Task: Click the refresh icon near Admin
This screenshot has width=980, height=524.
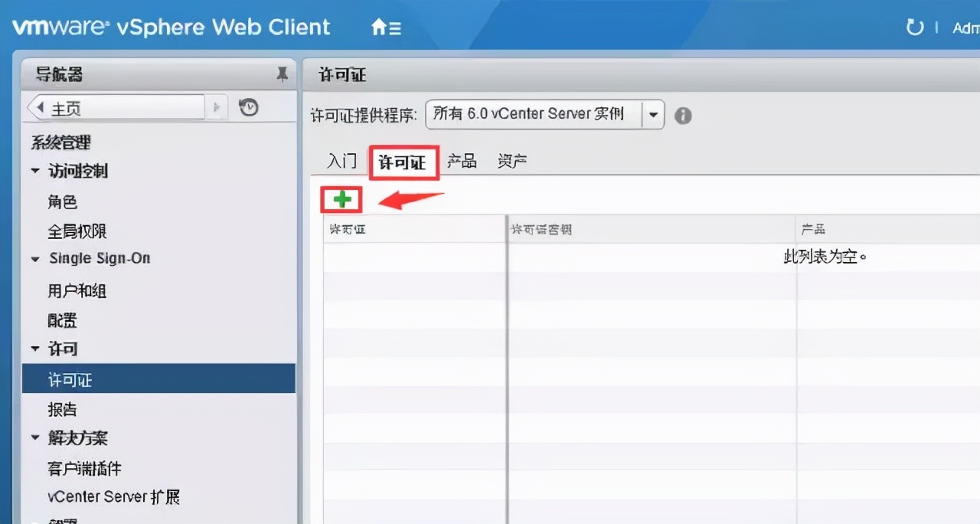Action: click(x=914, y=27)
